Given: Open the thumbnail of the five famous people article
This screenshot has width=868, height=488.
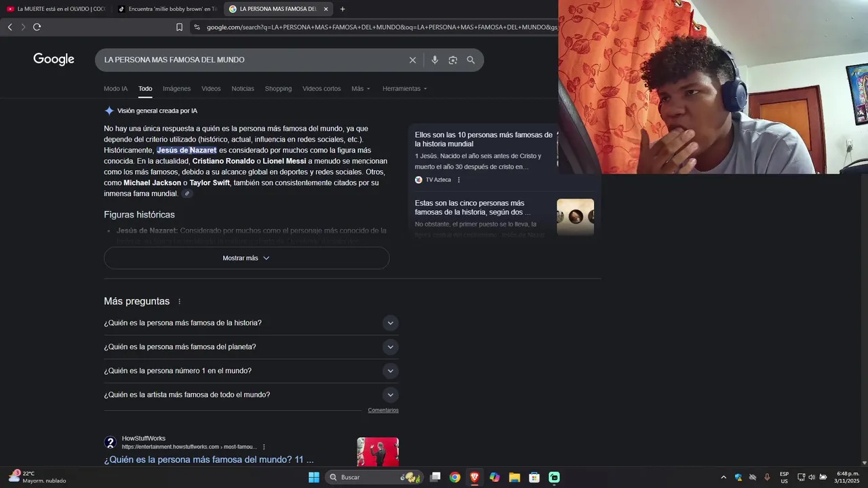Looking at the screenshot, I should [x=575, y=217].
